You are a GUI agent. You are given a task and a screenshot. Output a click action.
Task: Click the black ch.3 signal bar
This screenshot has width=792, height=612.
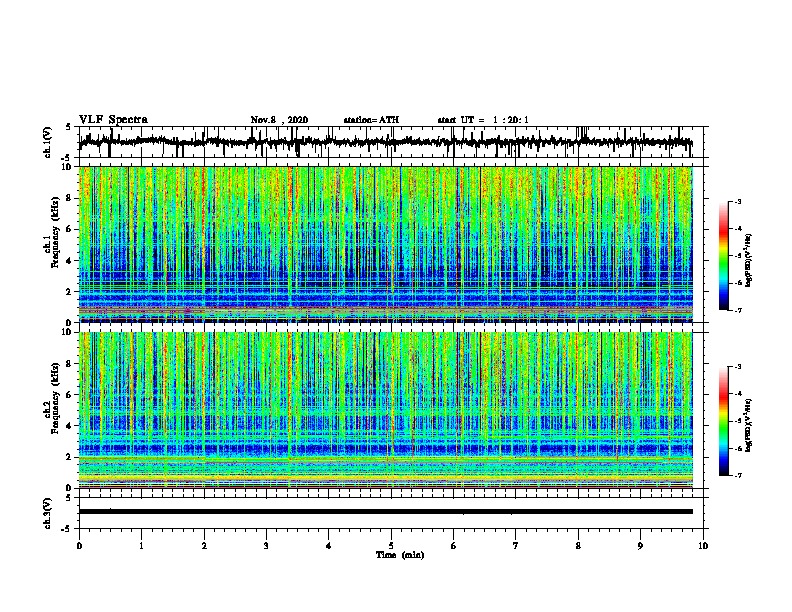pyautogui.click(x=385, y=512)
